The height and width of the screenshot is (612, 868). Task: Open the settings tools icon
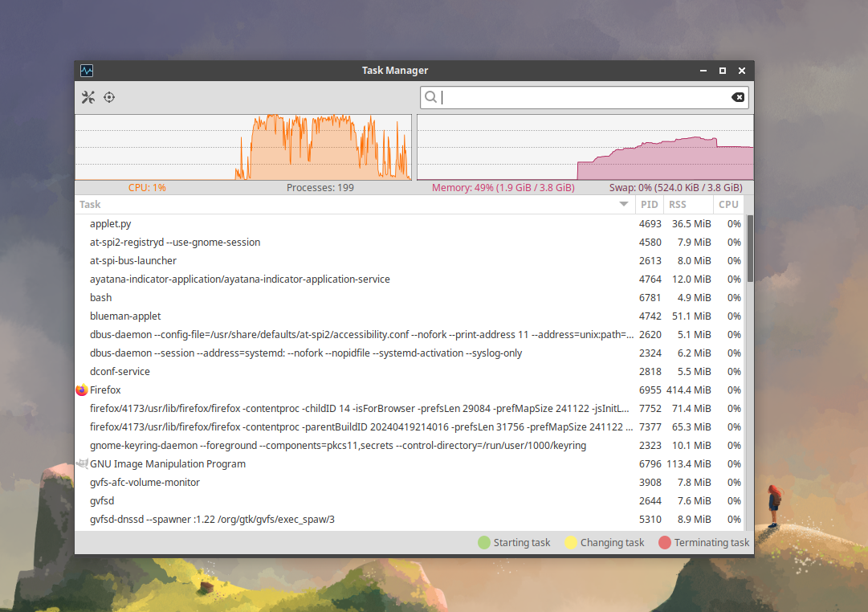pos(88,97)
